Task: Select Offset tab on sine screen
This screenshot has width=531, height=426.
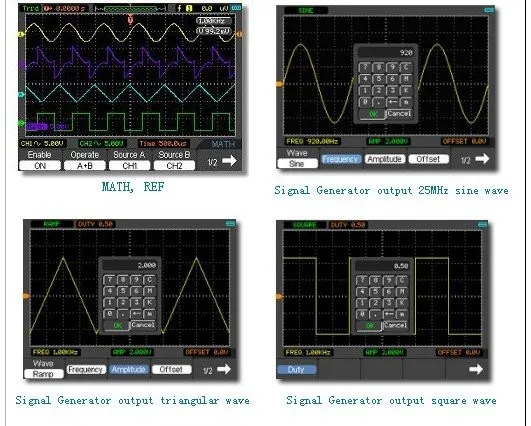Action: pos(428,159)
